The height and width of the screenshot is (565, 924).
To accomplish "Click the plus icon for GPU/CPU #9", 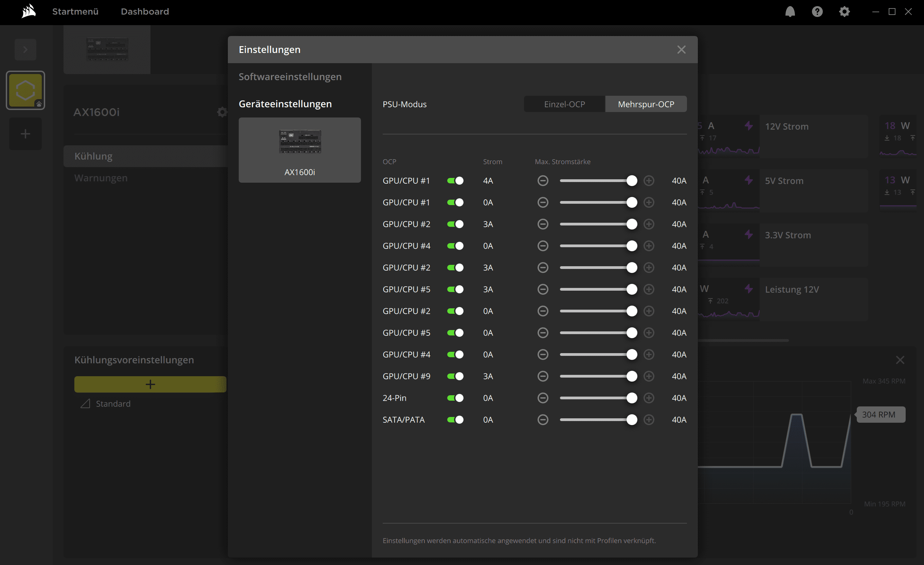I will point(649,376).
